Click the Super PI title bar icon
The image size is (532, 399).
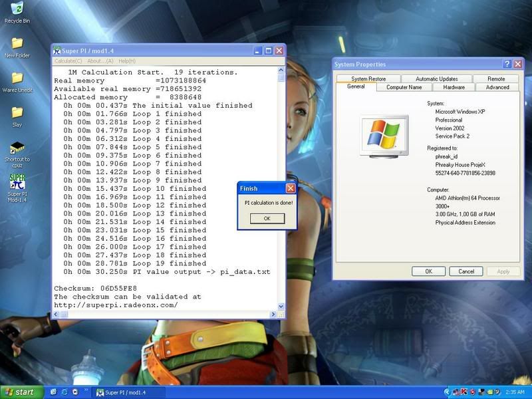pos(57,51)
